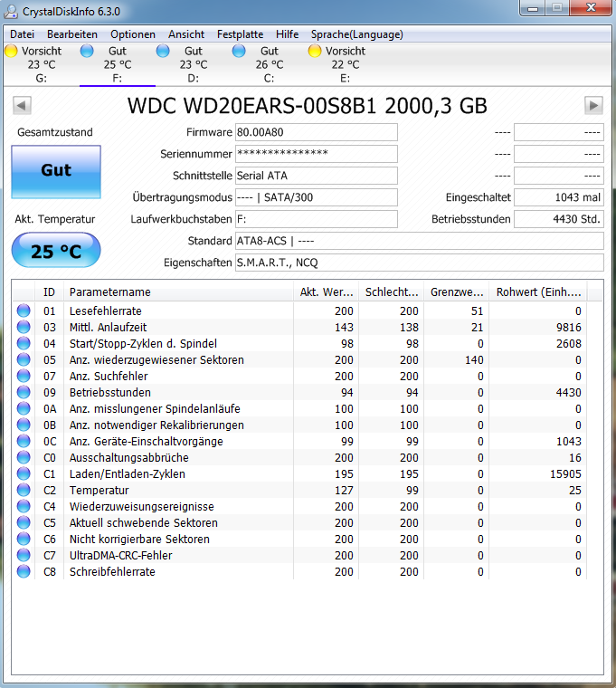
Task: Go to previous disk with left arrow
Action: click(x=22, y=105)
